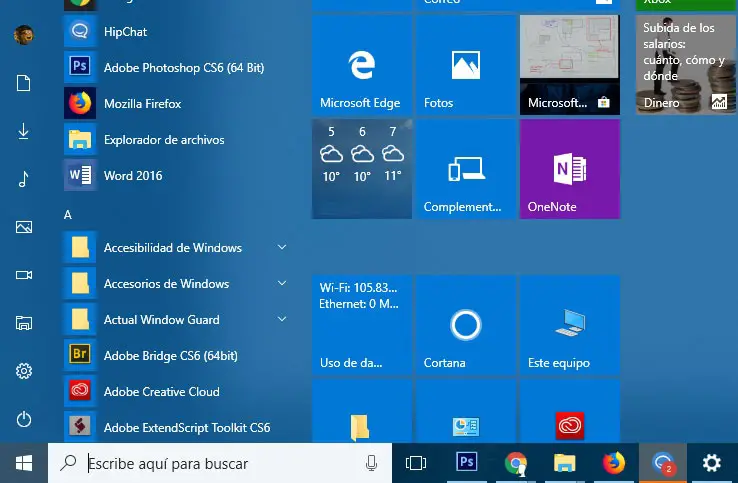Click the Windows Start button
The image size is (738, 483).
(24, 463)
